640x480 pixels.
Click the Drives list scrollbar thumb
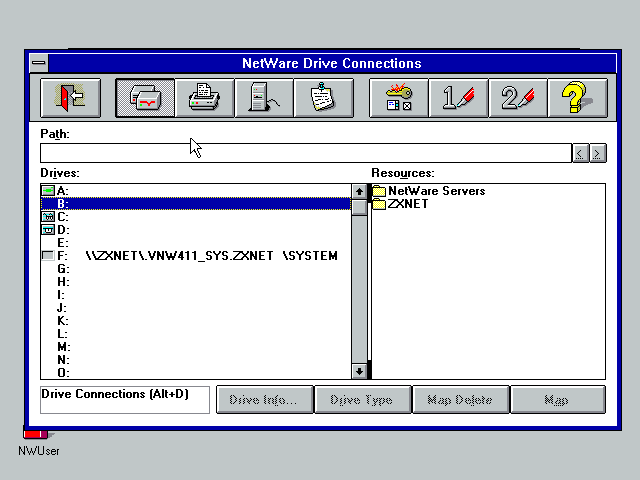(x=359, y=207)
